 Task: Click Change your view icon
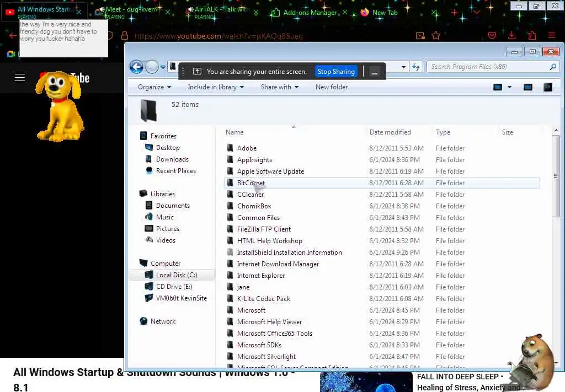pyautogui.click(x=497, y=87)
